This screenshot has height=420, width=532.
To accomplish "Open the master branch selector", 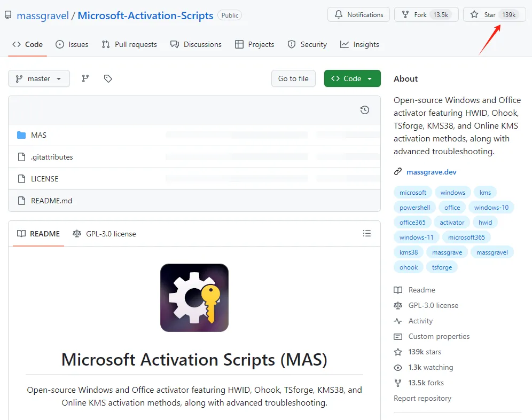I will pyautogui.click(x=38, y=78).
